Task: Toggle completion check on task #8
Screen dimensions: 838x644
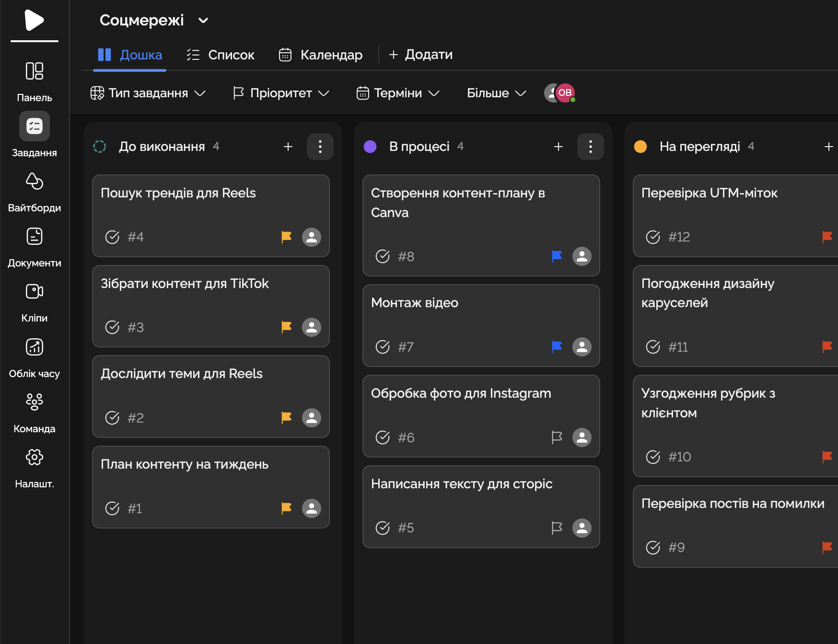Action: (383, 256)
